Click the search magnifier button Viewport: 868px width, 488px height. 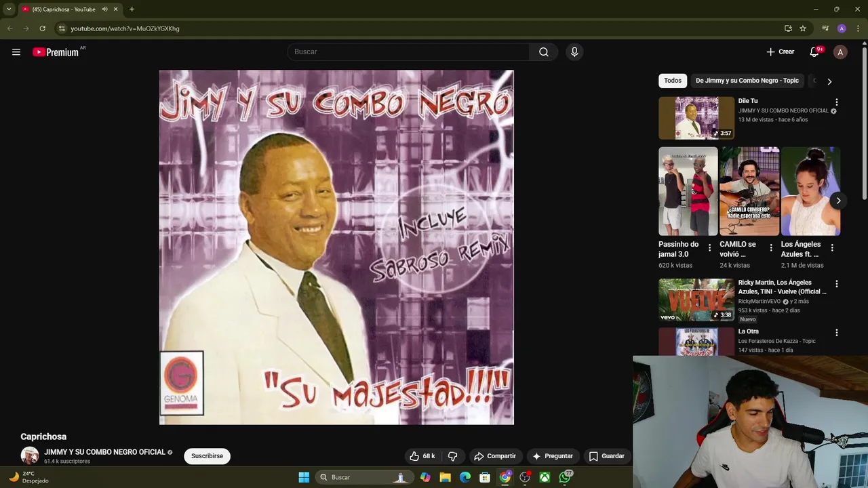click(x=544, y=52)
